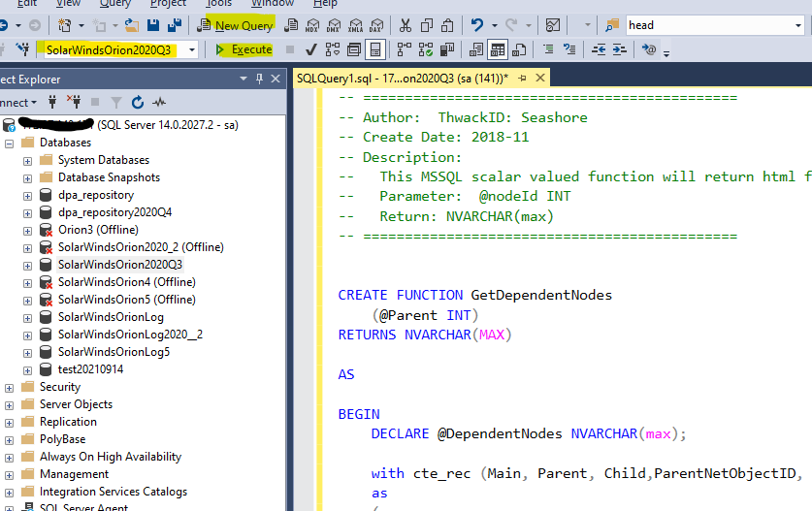Click the Save All icon
Viewport: 812px width, 511px height.
175,25
